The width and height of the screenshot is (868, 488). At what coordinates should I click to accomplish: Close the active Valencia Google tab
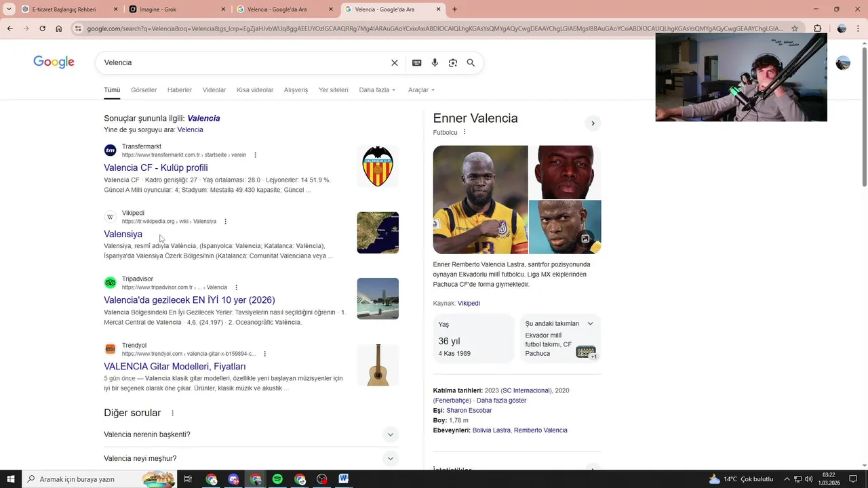coord(438,9)
